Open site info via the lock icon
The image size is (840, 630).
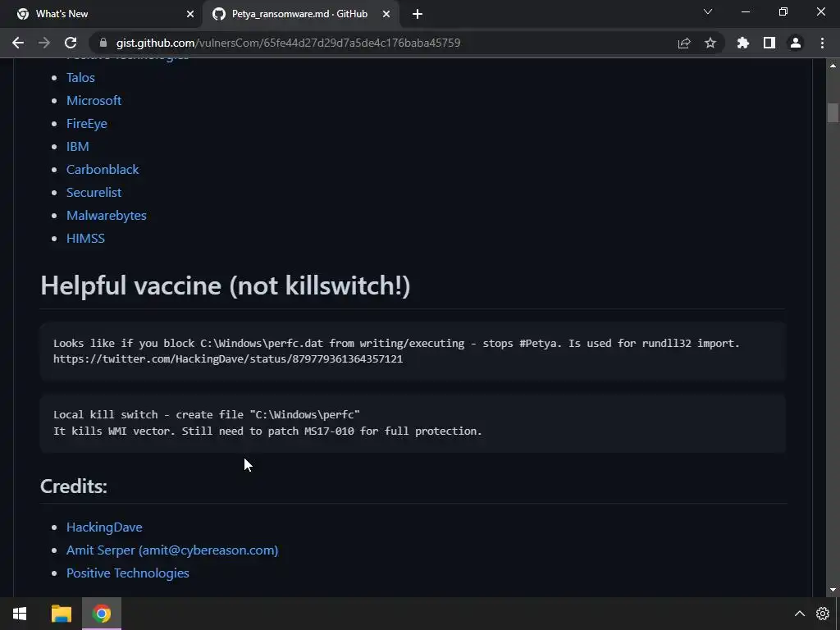click(103, 43)
